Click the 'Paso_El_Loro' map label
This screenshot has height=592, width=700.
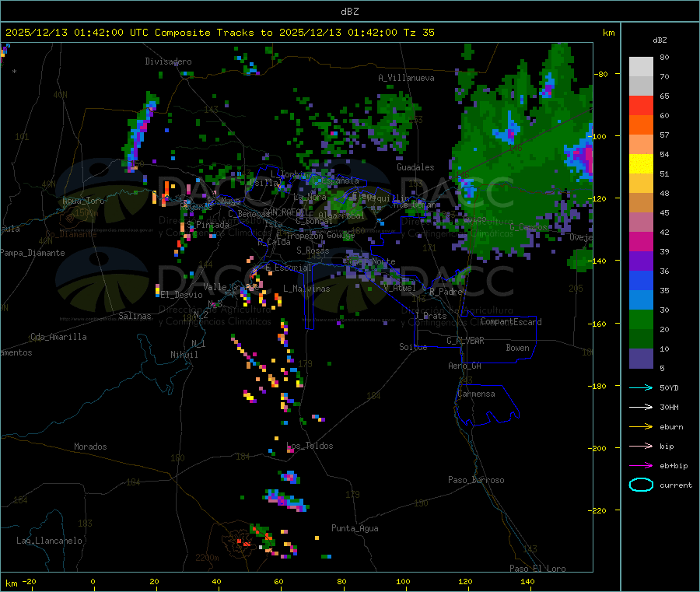tap(537, 569)
